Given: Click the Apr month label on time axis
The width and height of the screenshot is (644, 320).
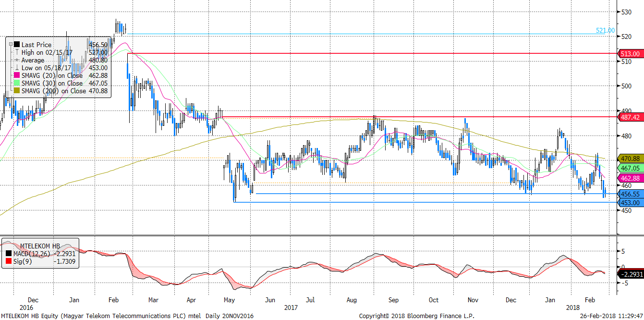Looking at the screenshot, I should click(x=191, y=300).
